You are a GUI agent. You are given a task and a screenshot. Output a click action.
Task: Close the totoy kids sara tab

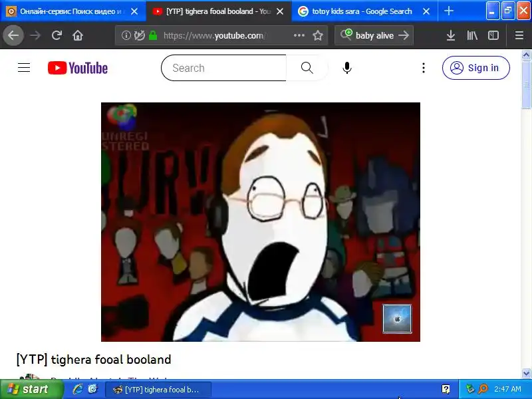(x=426, y=11)
